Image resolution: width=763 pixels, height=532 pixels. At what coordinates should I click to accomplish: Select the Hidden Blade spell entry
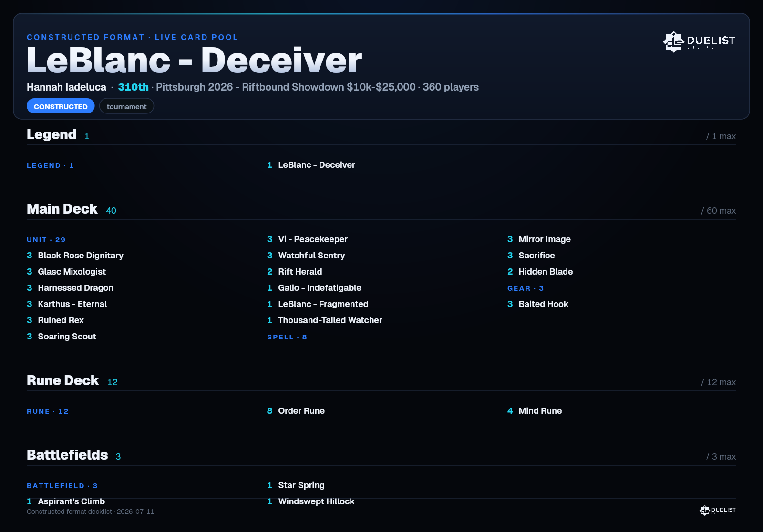pos(540,272)
